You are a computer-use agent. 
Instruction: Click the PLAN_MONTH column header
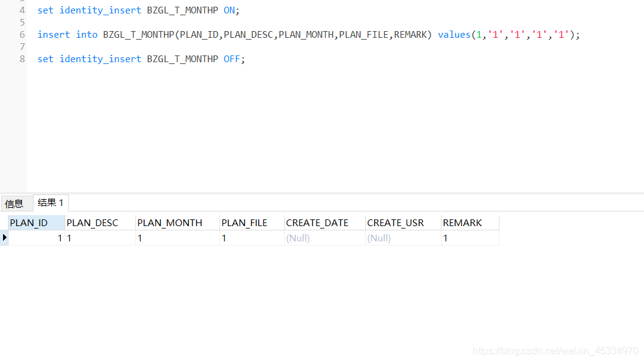pos(177,223)
